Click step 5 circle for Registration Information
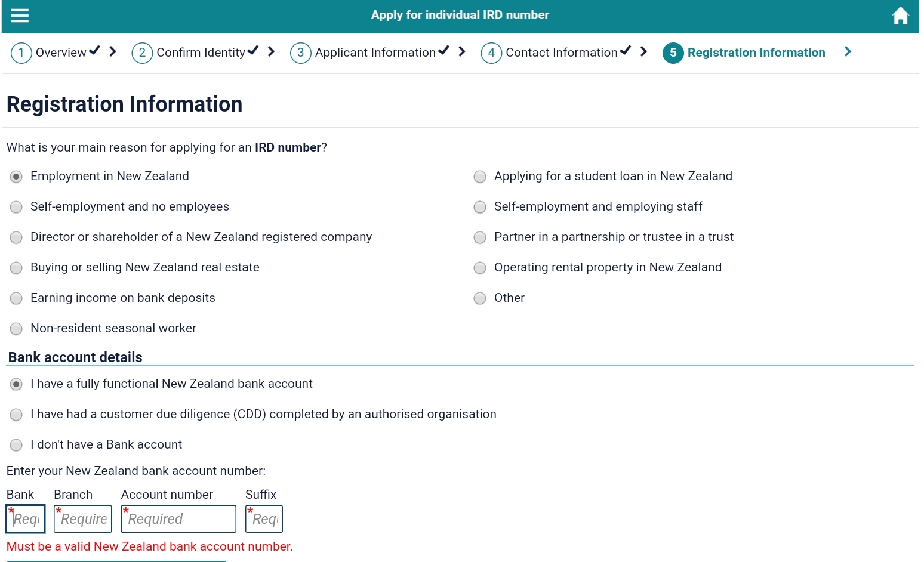This screenshot has height=562, width=924. pos(673,53)
